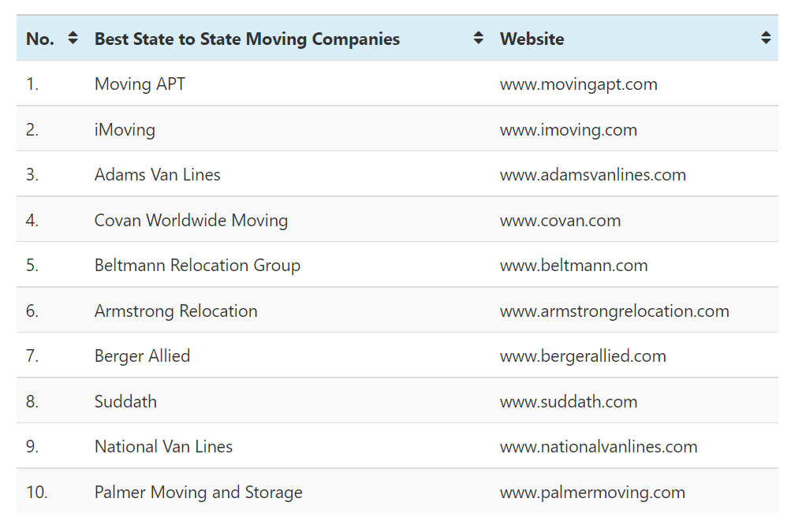Go to www.suddath.com
The height and width of the screenshot is (532, 802).
[x=568, y=402]
